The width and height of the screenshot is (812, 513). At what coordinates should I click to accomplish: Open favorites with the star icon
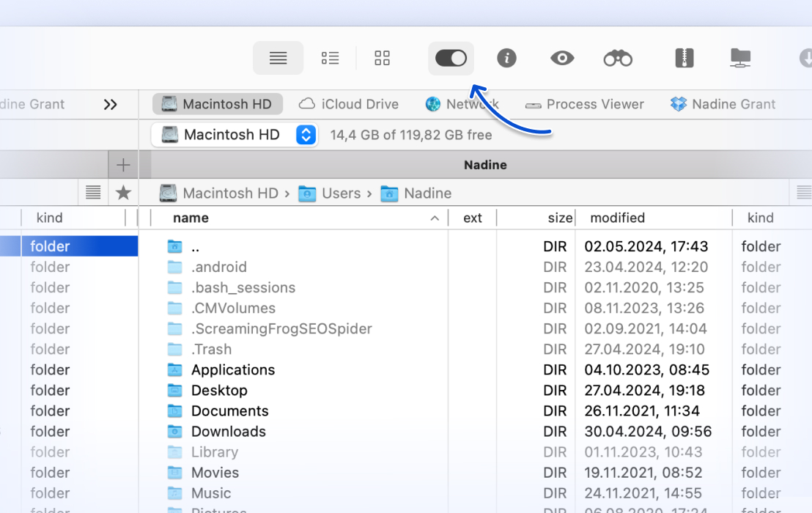click(x=123, y=193)
